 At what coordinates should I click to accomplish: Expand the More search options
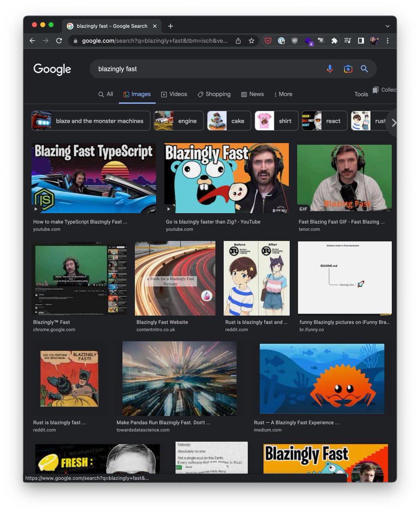283,94
